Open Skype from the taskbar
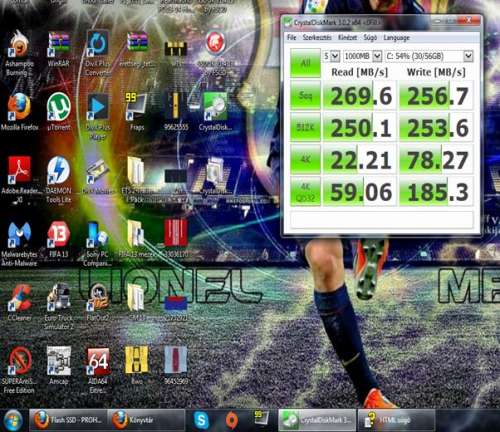 201,420
